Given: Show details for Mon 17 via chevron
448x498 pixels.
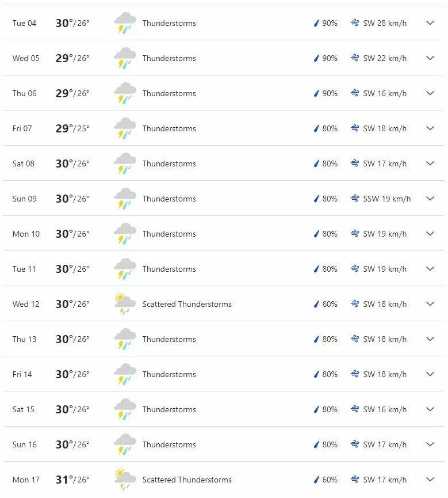Looking at the screenshot, I should 430,479.
